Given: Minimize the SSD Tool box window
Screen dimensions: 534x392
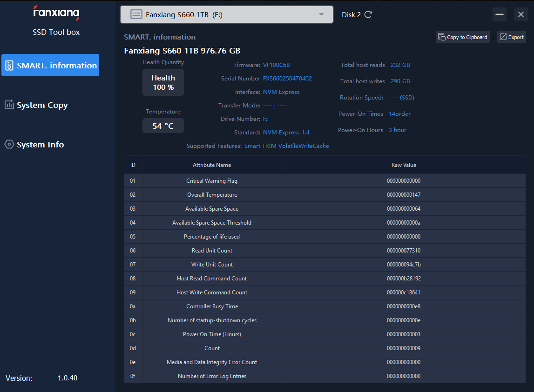Looking at the screenshot, I should tap(499, 14).
